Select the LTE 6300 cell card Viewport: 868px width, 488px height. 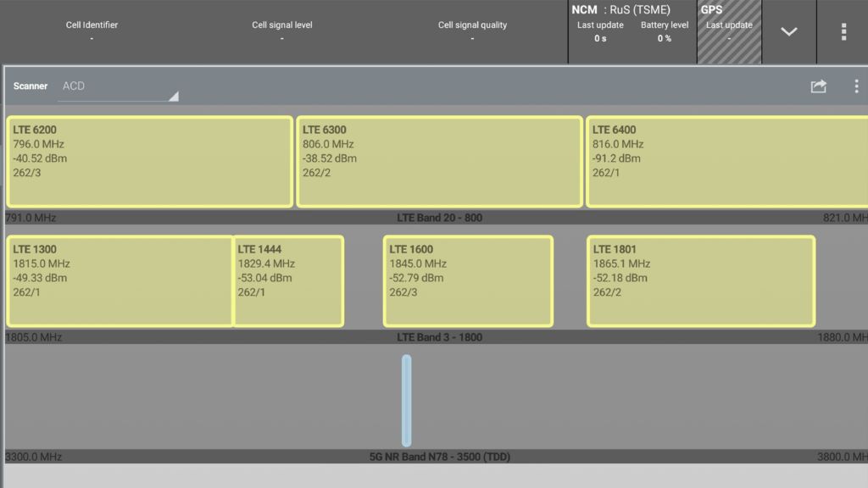pyautogui.click(x=438, y=159)
